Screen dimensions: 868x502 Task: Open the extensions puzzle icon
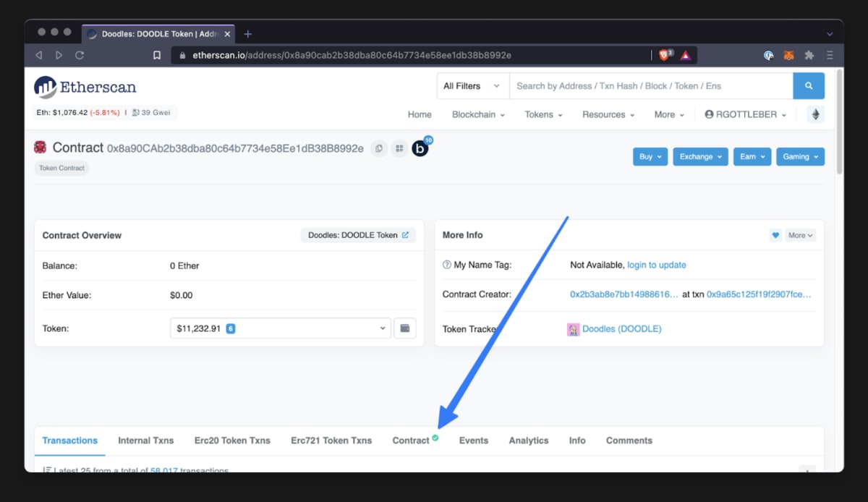809,55
